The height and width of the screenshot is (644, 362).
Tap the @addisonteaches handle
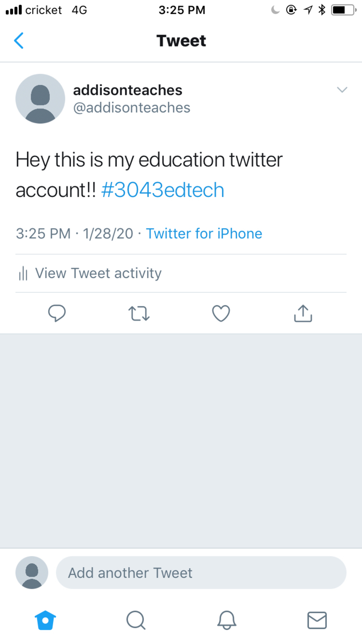131,108
